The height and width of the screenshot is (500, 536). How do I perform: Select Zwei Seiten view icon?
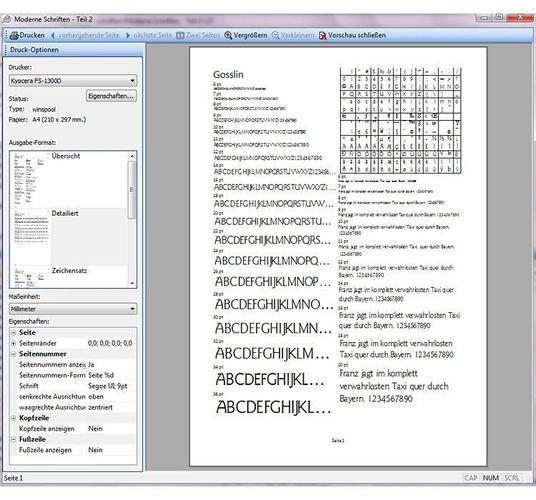pyautogui.click(x=180, y=35)
